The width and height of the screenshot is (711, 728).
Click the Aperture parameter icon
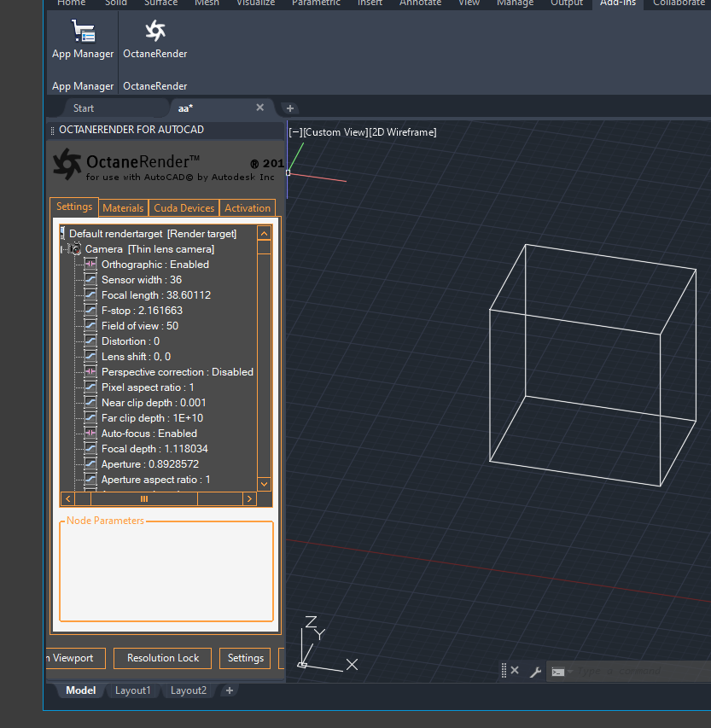click(90, 463)
